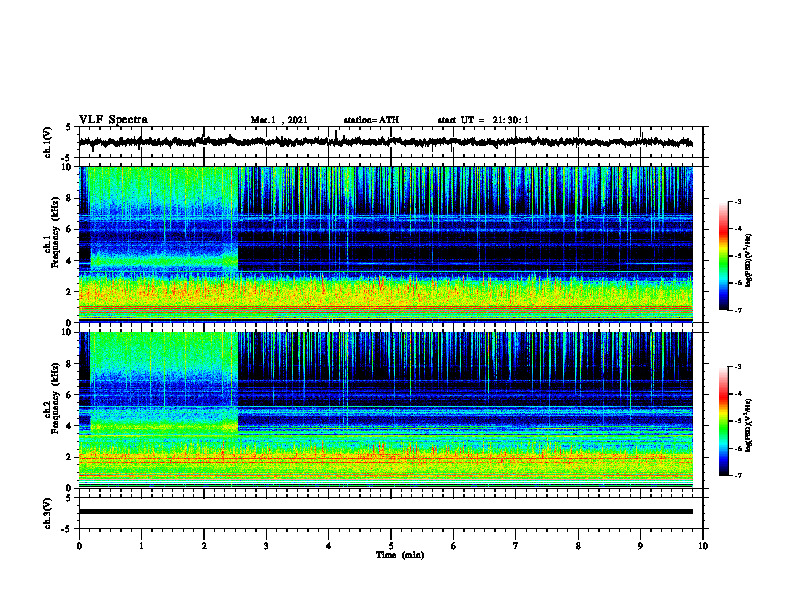Click the ch.1 voltage waveform trace
The height and width of the screenshot is (612, 792).
tap(385, 142)
